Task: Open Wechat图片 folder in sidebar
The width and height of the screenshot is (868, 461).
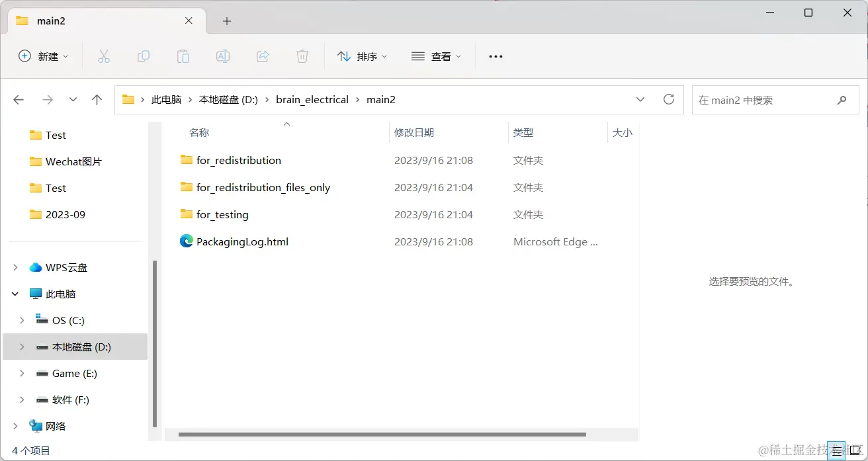Action: click(x=73, y=161)
